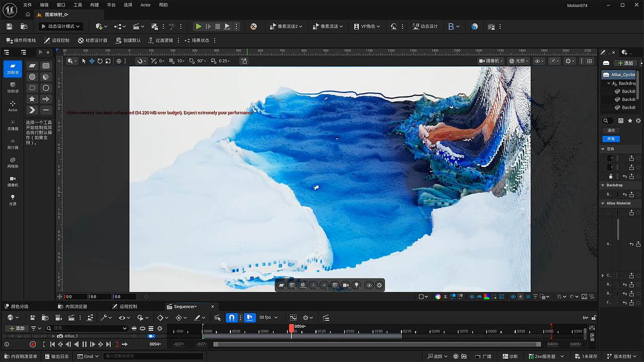The height and width of the screenshot is (362, 644).
Task: Toggle the Sequencer magnet snapping button
Action: [231, 318]
